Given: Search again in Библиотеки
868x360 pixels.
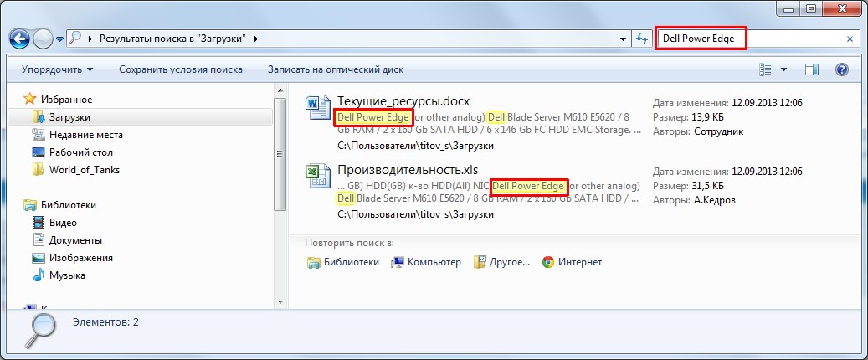Looking at the screenshot, I should point(342,262).
